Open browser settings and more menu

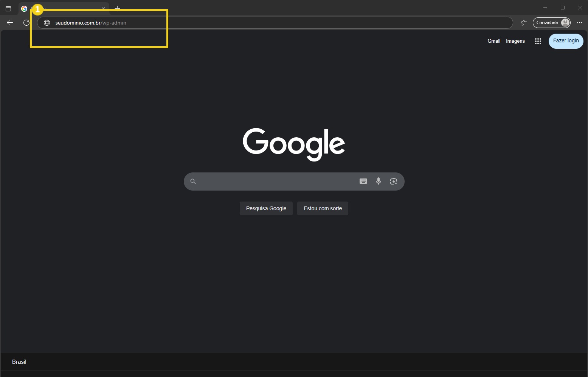click(x=580, y=23)
